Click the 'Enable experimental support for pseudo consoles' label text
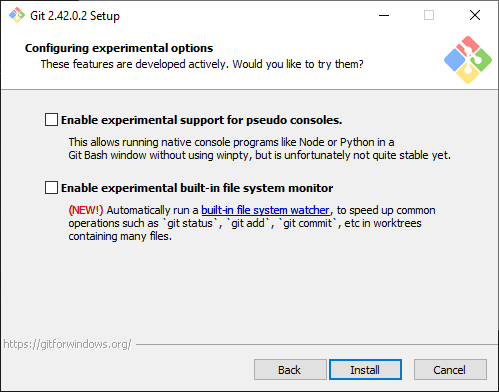The image size is (499, 392). pos(201,120)
